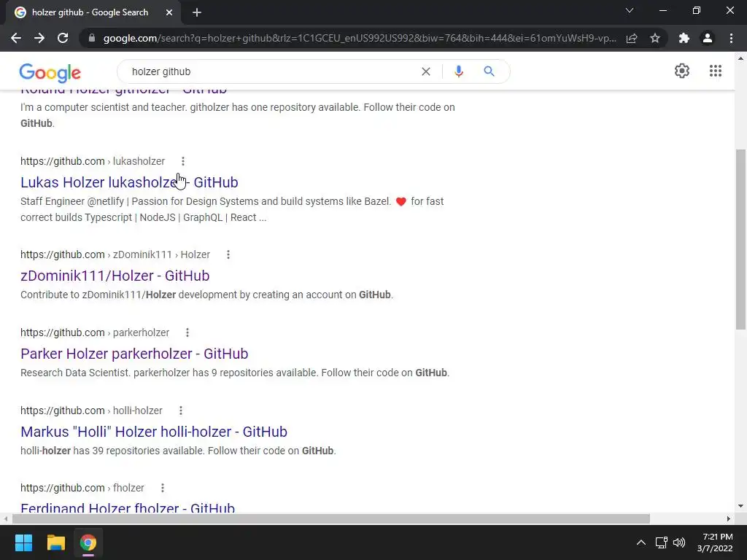
Task: Click github.com holli-holzer breadcrumb URL
Action: click(x=91, y=411)
